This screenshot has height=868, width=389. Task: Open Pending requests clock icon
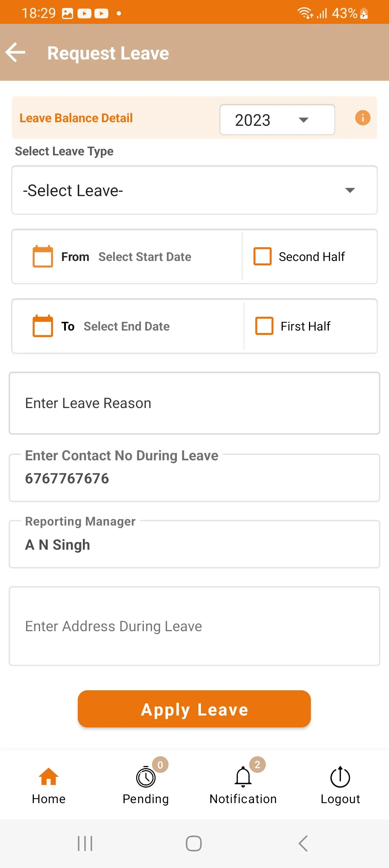(146, 777)
